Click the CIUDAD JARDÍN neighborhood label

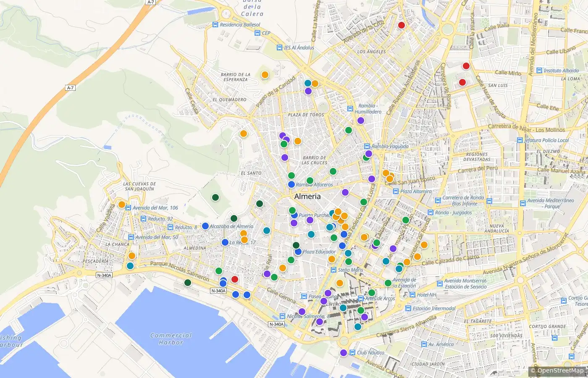428,364
